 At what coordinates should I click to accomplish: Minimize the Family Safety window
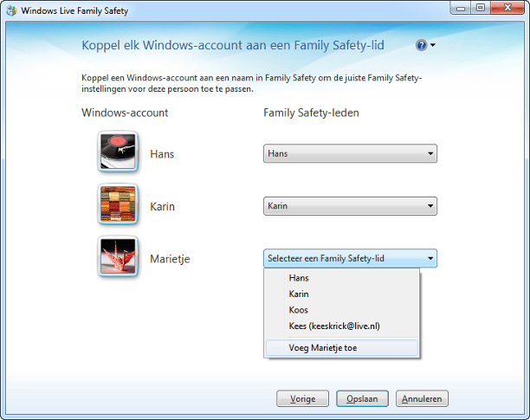point(461,8)
